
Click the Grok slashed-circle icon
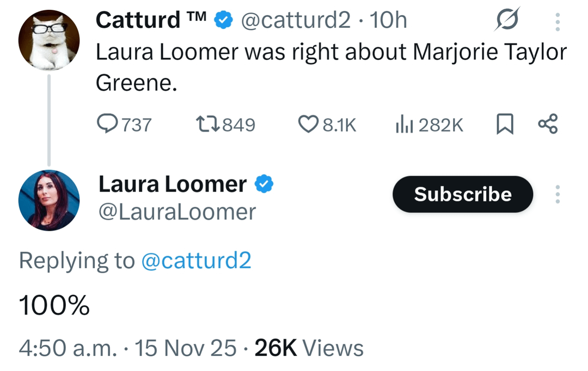point(507,21)
